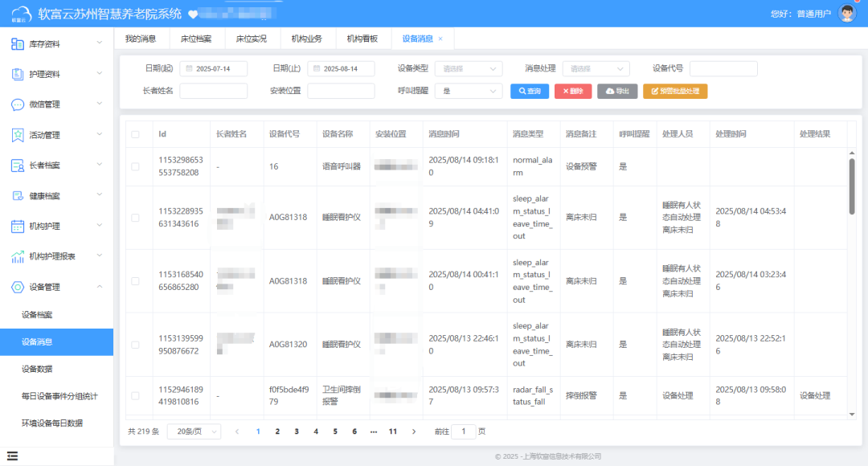Open the 设备类型 dropdown

tap(468, 69)
